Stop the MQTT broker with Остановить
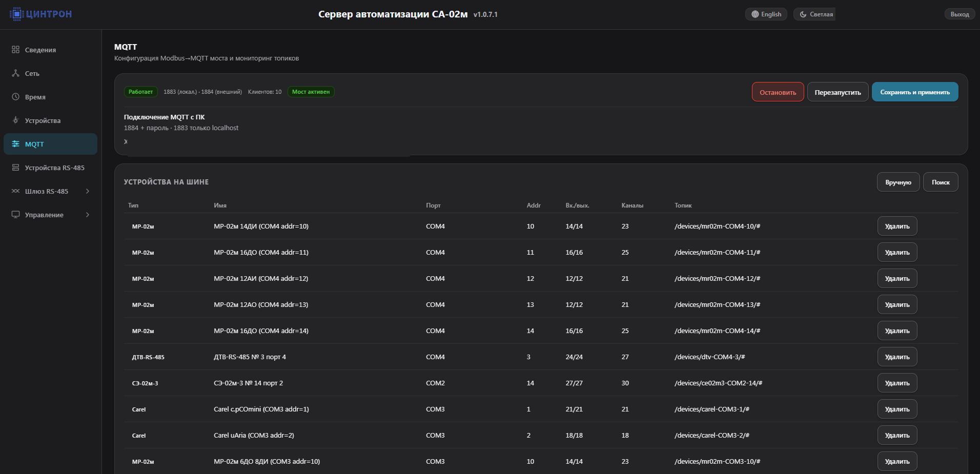This screenshot has width=980, height=474. pos(778,92)
